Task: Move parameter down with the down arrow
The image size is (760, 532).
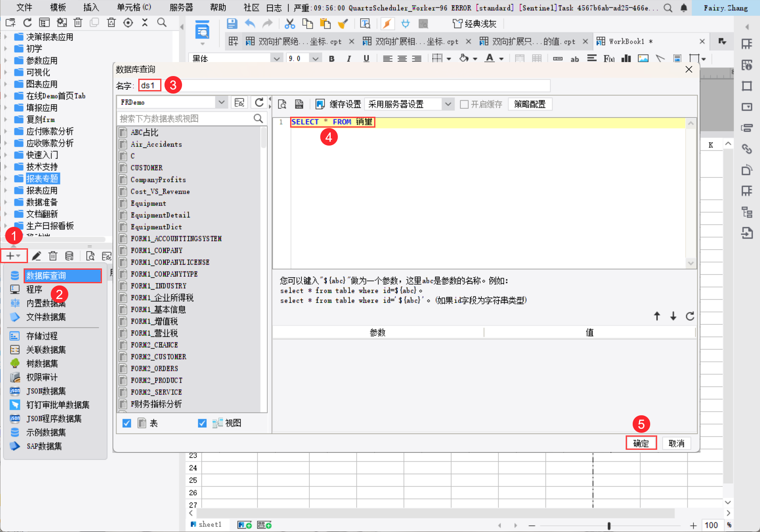Action: [x=673, y=316]
